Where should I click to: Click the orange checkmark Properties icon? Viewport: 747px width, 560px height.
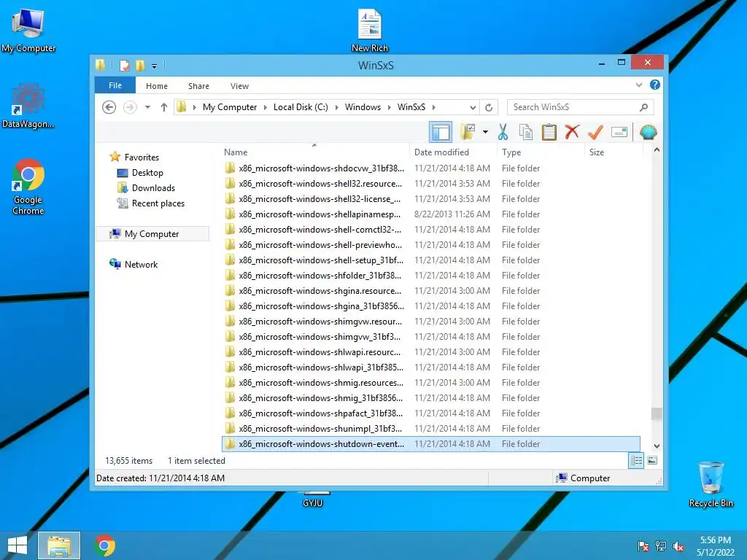[595, 132]
